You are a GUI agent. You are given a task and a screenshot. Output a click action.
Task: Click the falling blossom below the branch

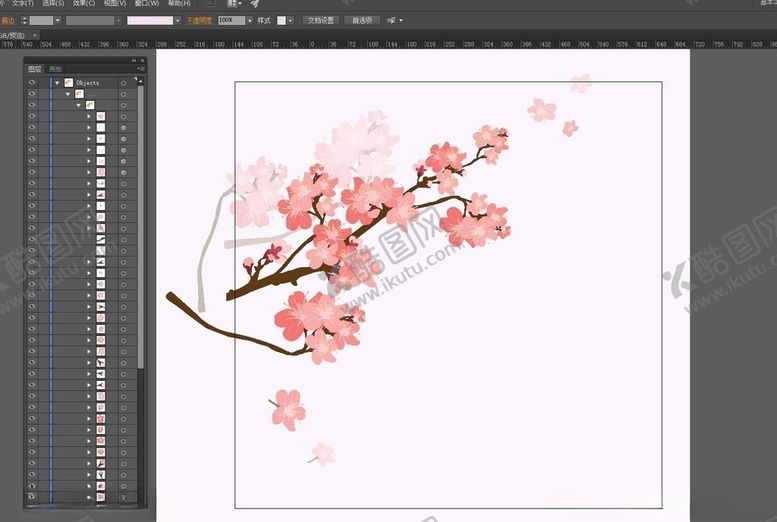coord(288,409)
